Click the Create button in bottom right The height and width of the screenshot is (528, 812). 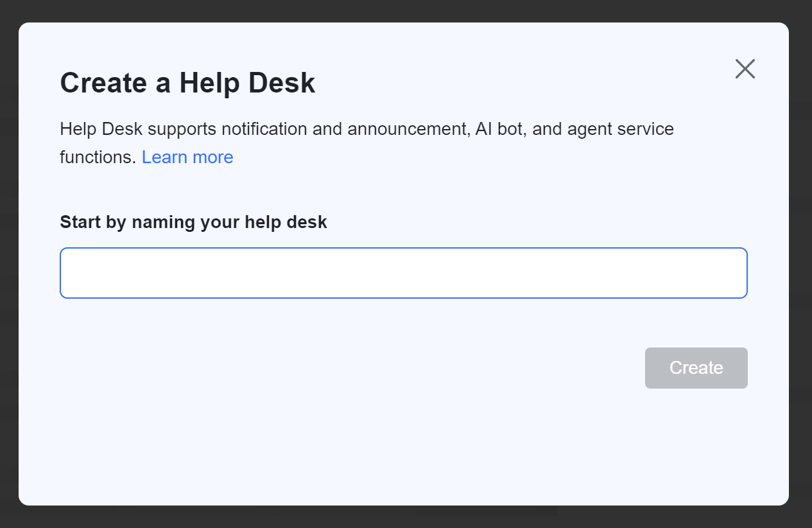696,367
